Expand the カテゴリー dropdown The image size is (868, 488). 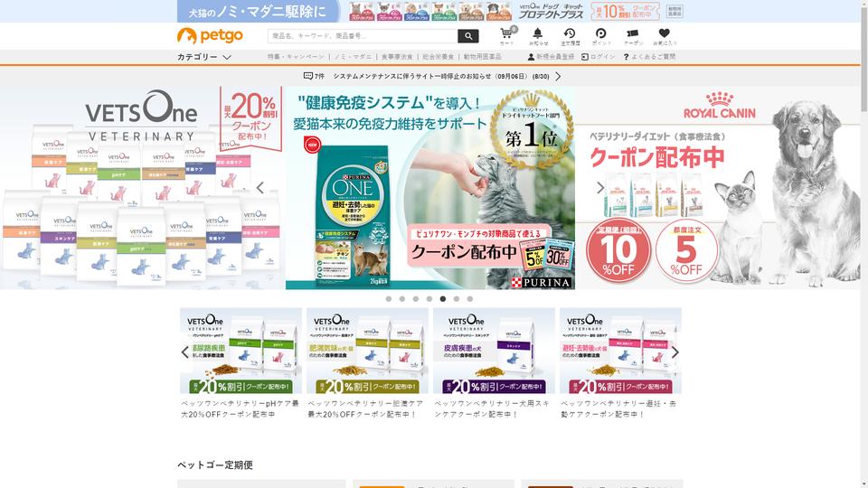click(x=204, y=57)
